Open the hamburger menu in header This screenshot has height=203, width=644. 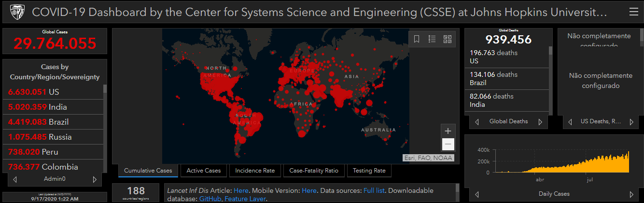tap(633, 12)
